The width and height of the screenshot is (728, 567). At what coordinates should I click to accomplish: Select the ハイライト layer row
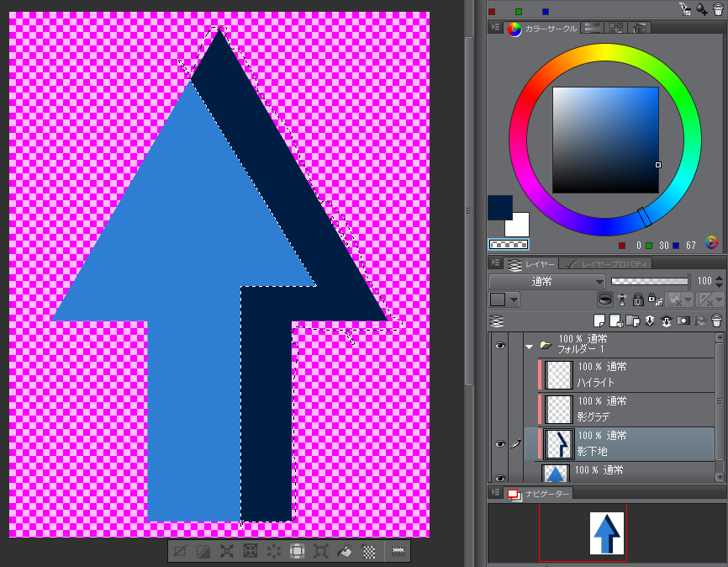(619, 375)
